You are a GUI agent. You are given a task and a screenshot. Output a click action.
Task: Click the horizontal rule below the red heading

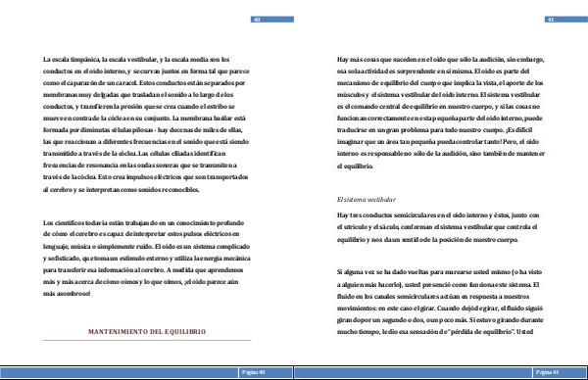click(147, 340)
